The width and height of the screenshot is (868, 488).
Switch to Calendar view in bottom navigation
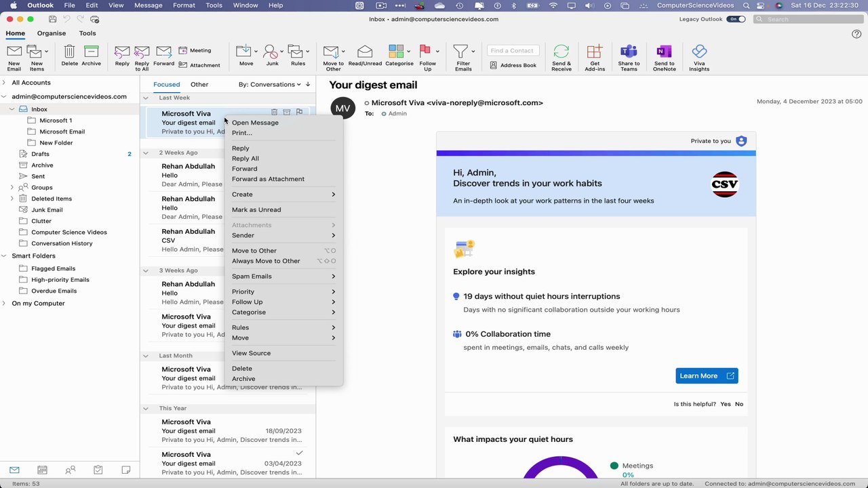(42, 470)
